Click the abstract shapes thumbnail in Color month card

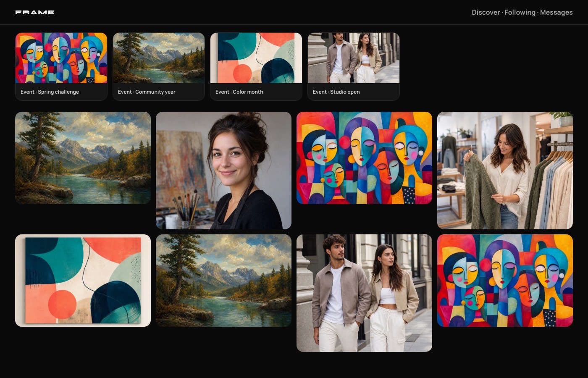[256, 58]
